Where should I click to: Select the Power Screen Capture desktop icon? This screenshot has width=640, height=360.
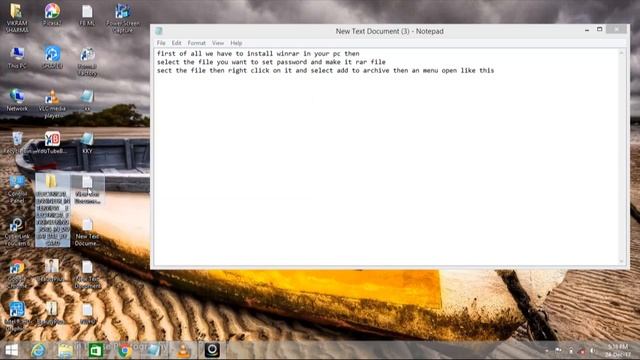[x=122, y=18]
